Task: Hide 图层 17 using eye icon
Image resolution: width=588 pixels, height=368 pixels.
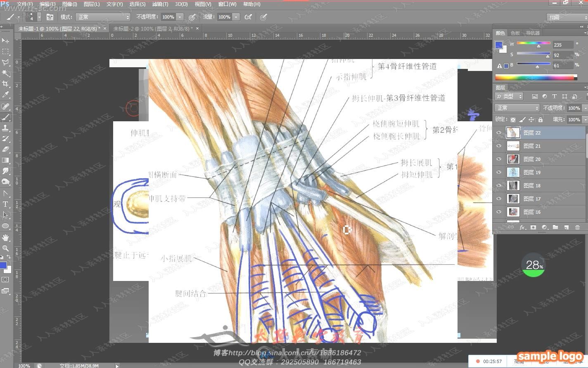Action: [x=499, y=199]
